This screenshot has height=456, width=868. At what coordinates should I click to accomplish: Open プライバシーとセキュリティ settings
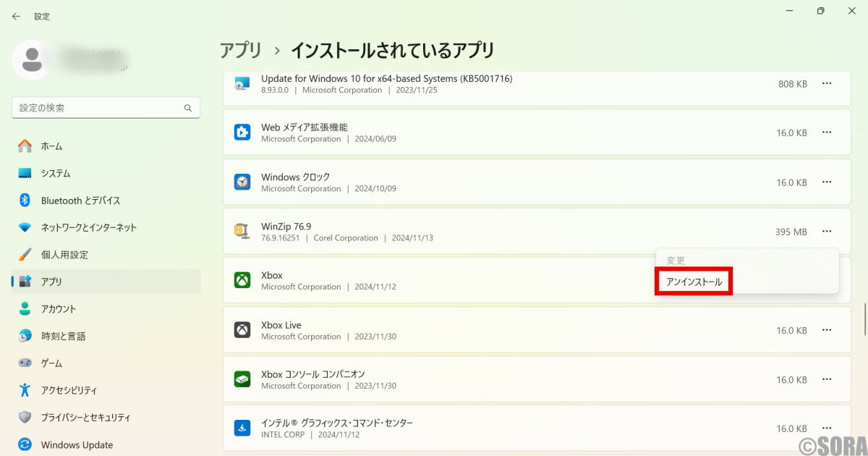(65, 417)
